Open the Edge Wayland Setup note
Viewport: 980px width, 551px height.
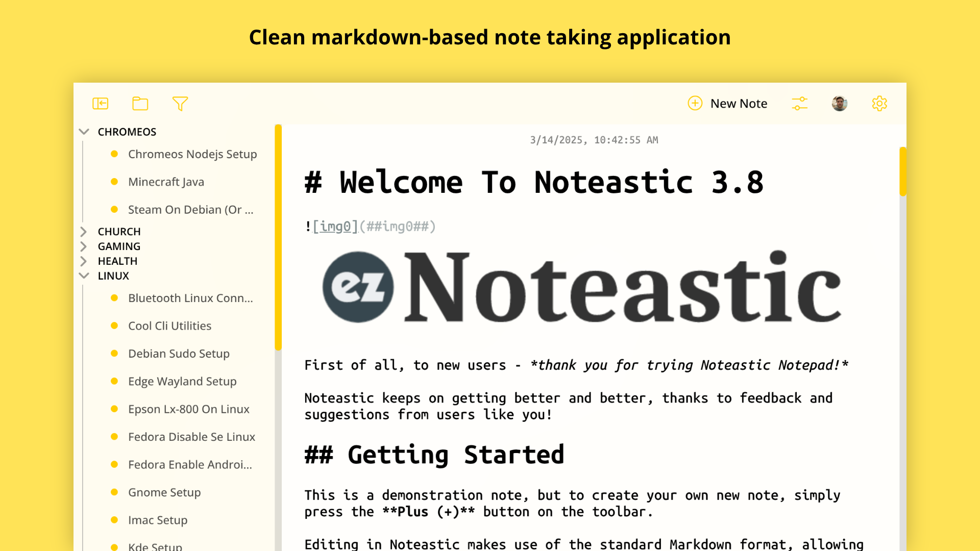[182, 381]
